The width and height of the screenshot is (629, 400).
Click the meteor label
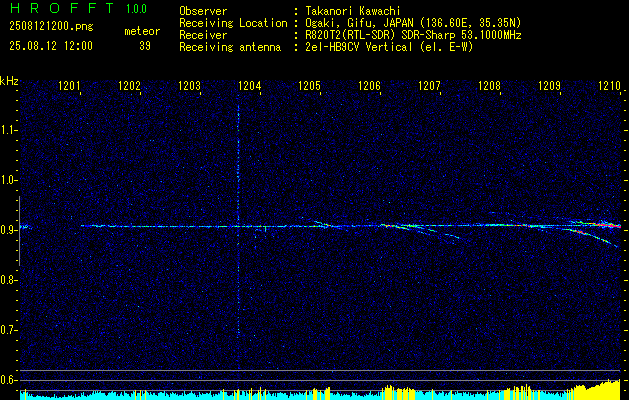coord(142,31)
